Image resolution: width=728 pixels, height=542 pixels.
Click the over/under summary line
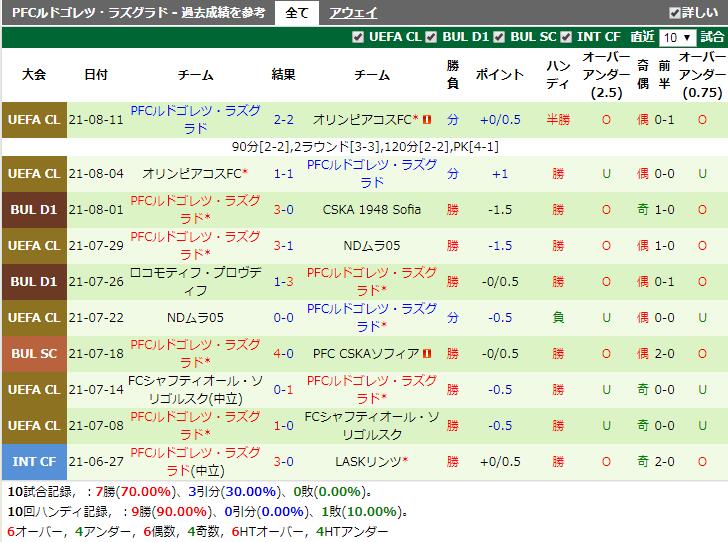(x=198, y=531)
